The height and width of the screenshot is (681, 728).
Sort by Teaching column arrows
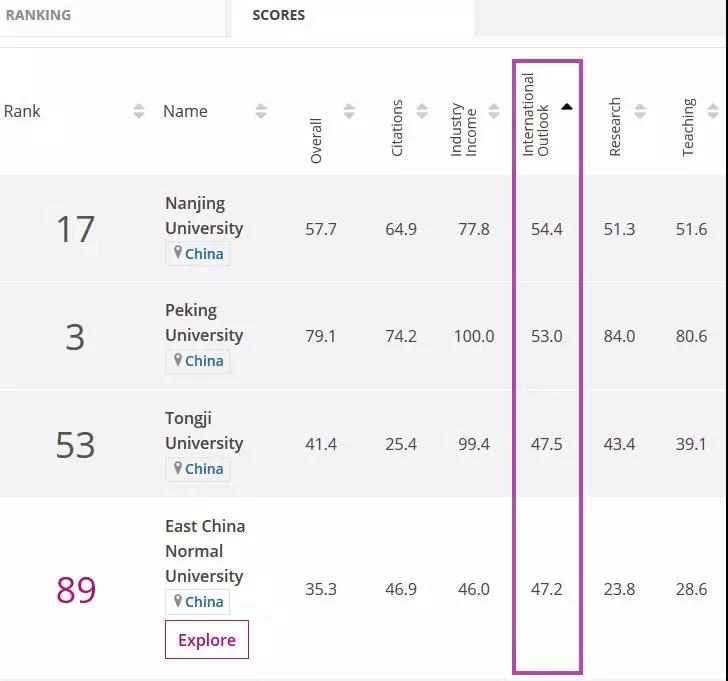(x=712, y=111)
